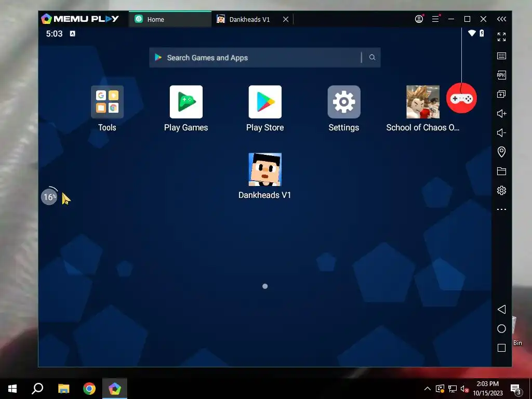The height and width of the screenshot is (399, 532).
Task: Open File Explorer from the taskbar
Action: coord(63,389)
